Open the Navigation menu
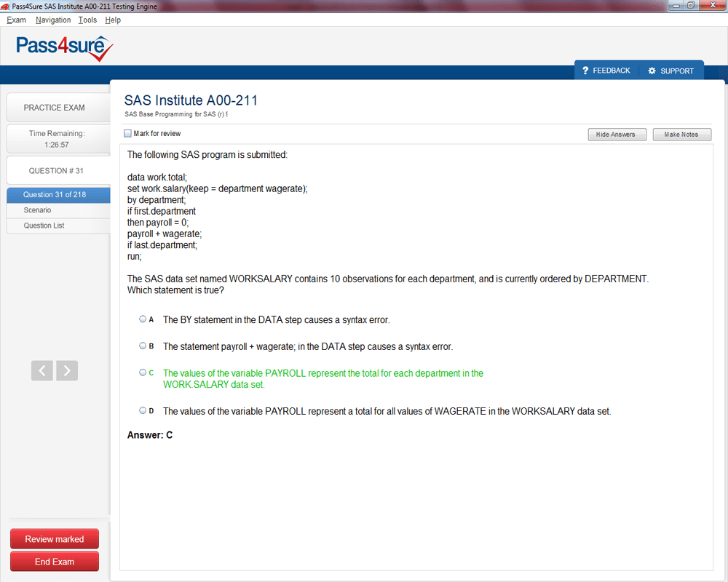This screenshot has width=728, height=582. (53, 20)
